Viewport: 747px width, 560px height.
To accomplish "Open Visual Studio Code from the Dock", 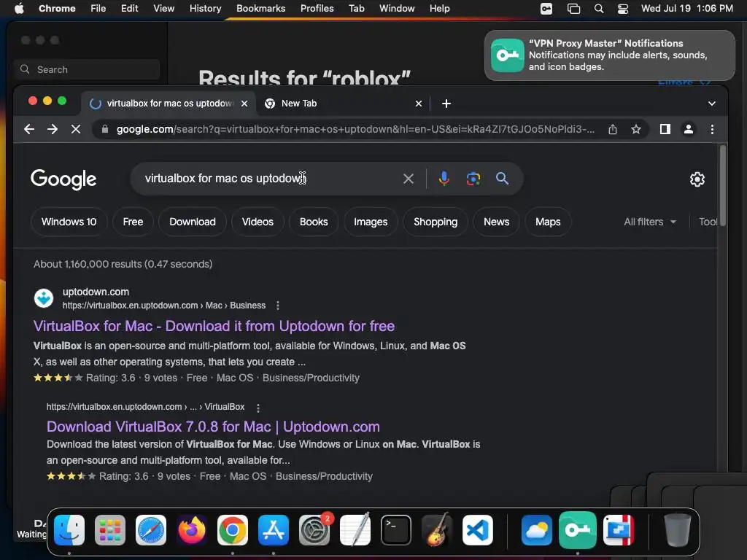I will pyautogui.click(x=478, y=530).
